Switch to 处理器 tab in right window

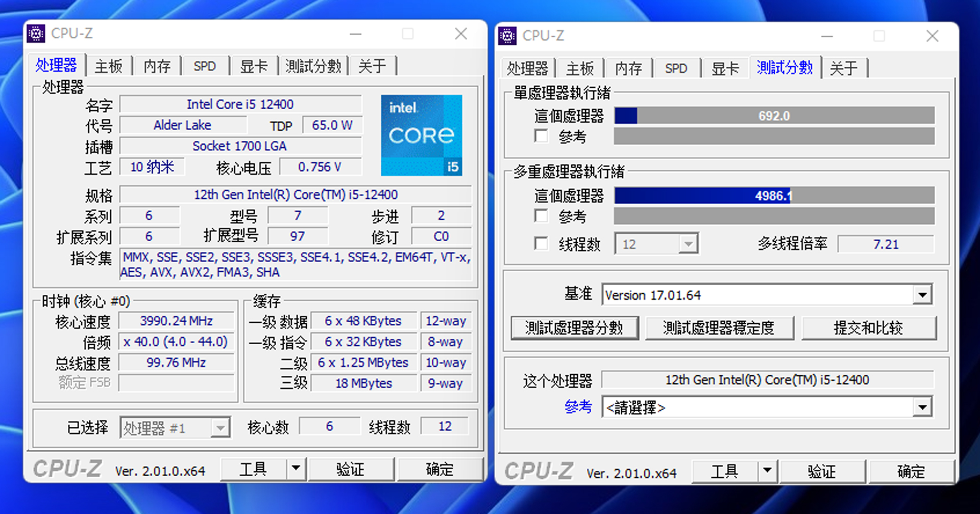click(528, 68)
